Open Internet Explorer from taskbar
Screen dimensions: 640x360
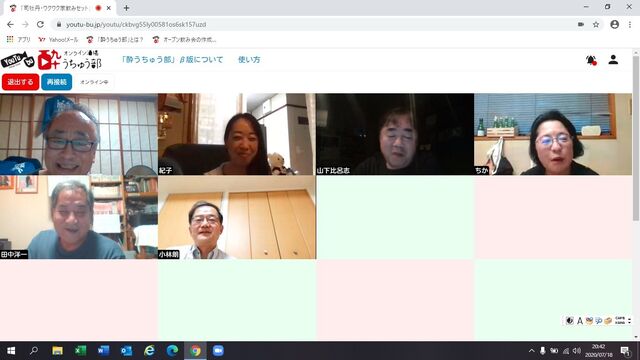[149, 351]
